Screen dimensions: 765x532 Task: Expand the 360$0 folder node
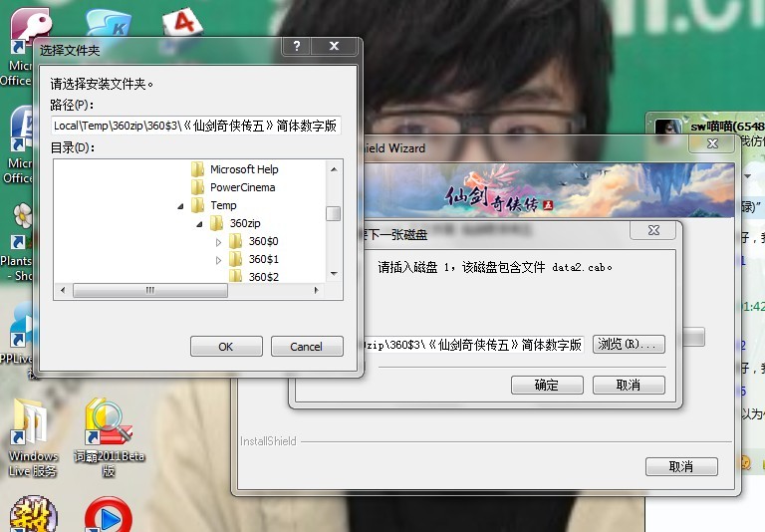pos(219,242)
